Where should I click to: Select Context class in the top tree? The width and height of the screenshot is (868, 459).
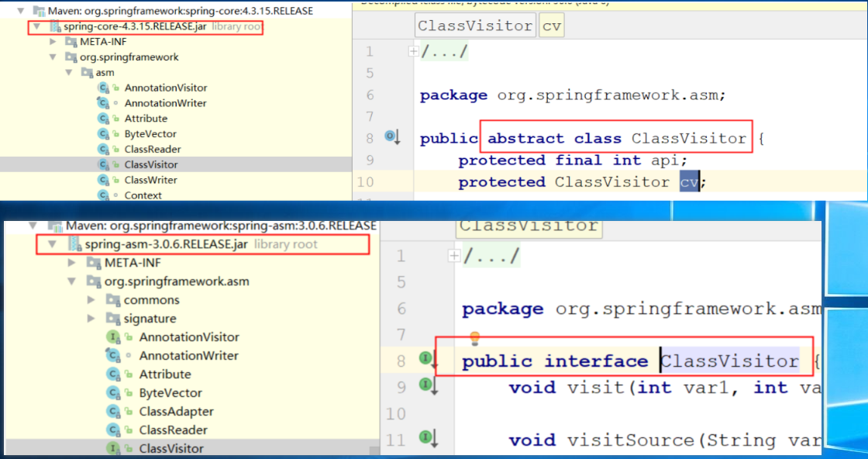tap(143, 195)
